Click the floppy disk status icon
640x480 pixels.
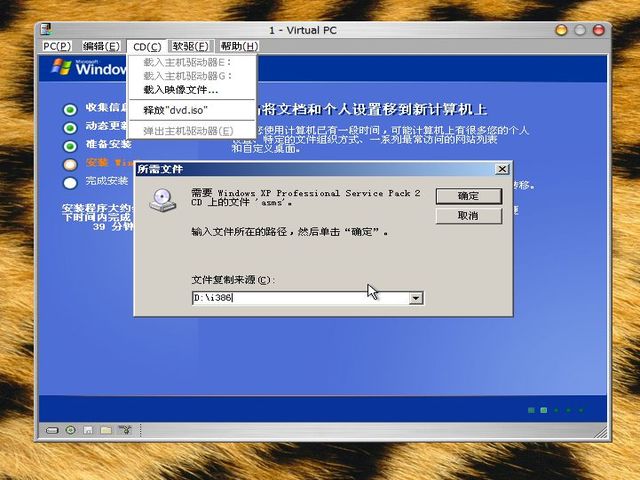coord(88,430)
